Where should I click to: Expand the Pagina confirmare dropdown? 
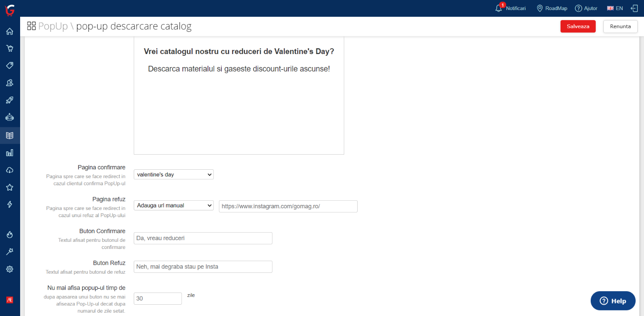[174, 174]
